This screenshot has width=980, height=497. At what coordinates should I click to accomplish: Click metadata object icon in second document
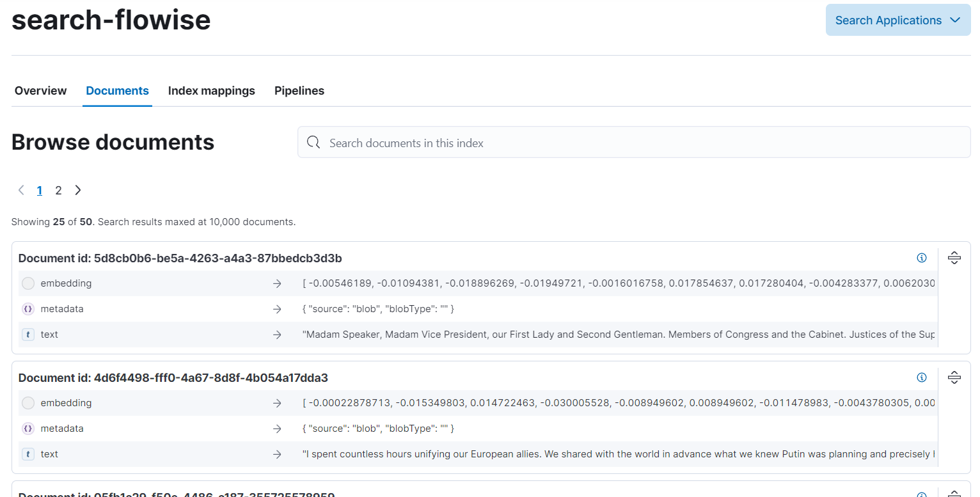coord(28,429)
